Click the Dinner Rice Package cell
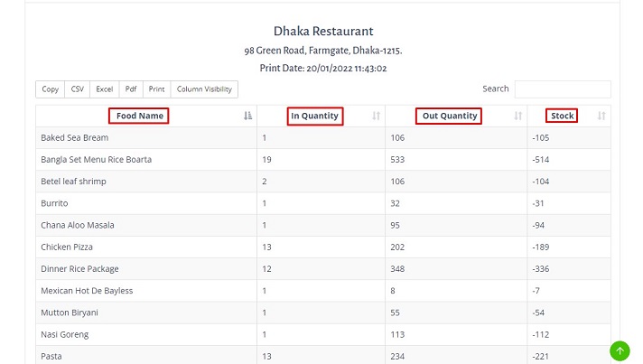Viewport: 643px width, 364px height. point(79,269)
